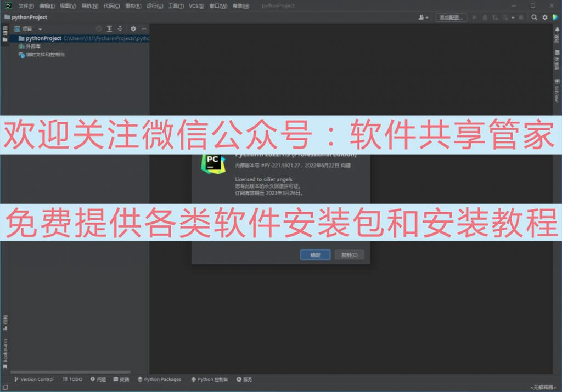Open the 导航(N) Navigate menu

[90, 6]
